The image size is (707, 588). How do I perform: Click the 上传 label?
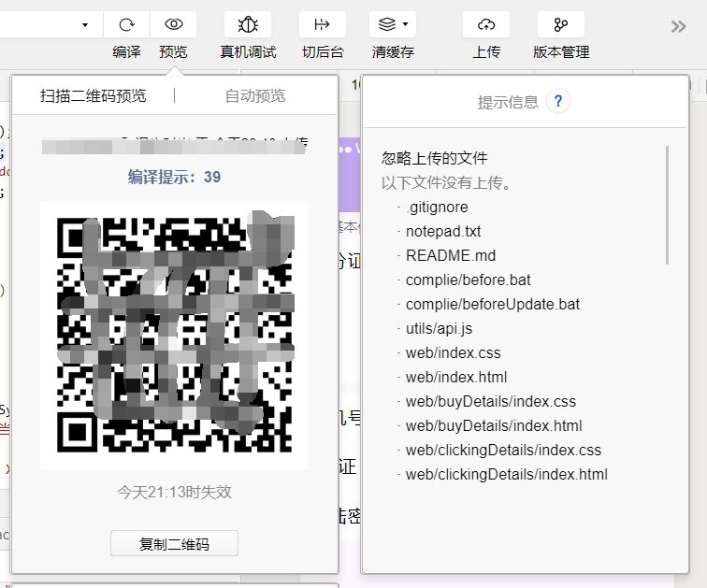486,51
